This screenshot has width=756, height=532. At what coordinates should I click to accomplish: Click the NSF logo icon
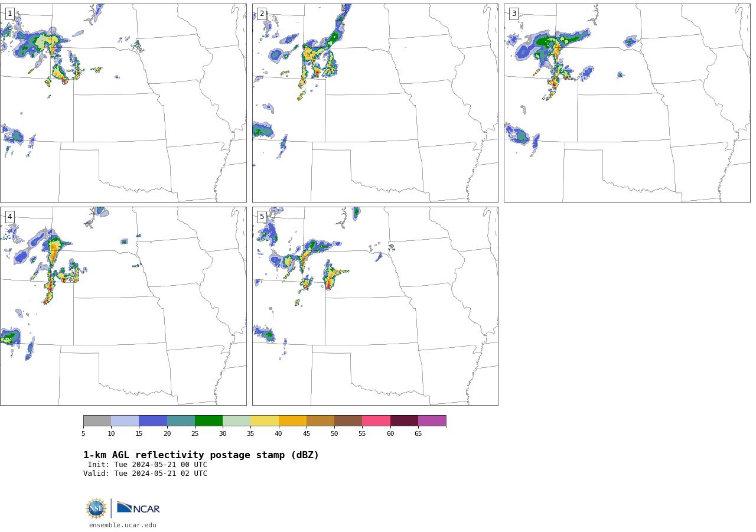coord(96,508)
